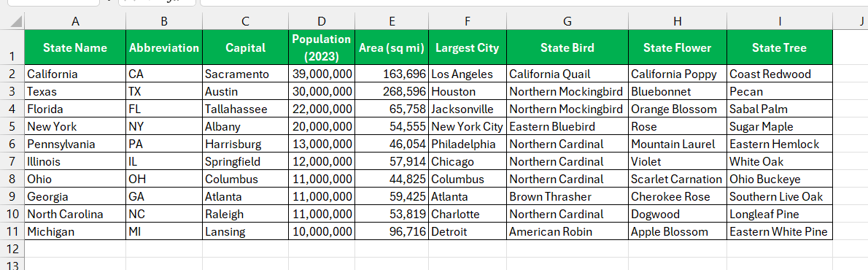Screen dimensions: 868x270
Task: Click the Area (sq mi) header cell
Action: pyautogui.click(x=392, y=47)
